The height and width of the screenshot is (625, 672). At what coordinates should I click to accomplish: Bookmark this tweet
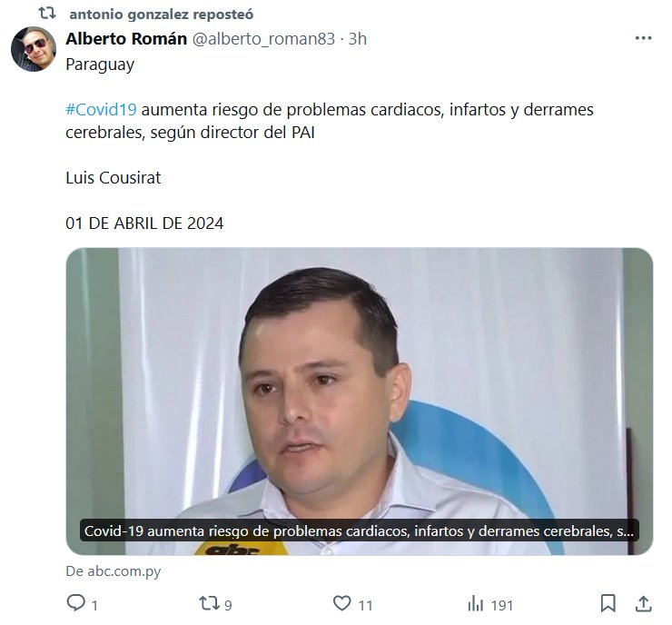click(x=608, y=603)
